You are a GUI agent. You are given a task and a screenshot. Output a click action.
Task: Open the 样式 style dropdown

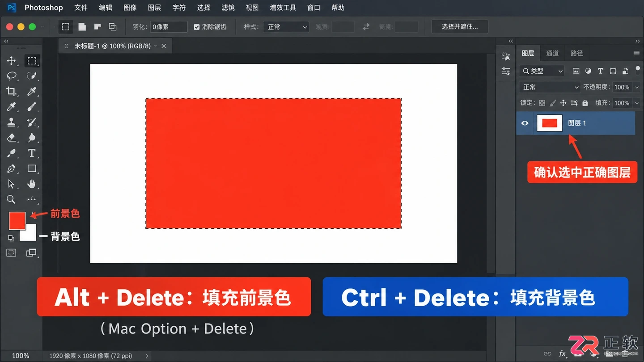click(286, 27)
